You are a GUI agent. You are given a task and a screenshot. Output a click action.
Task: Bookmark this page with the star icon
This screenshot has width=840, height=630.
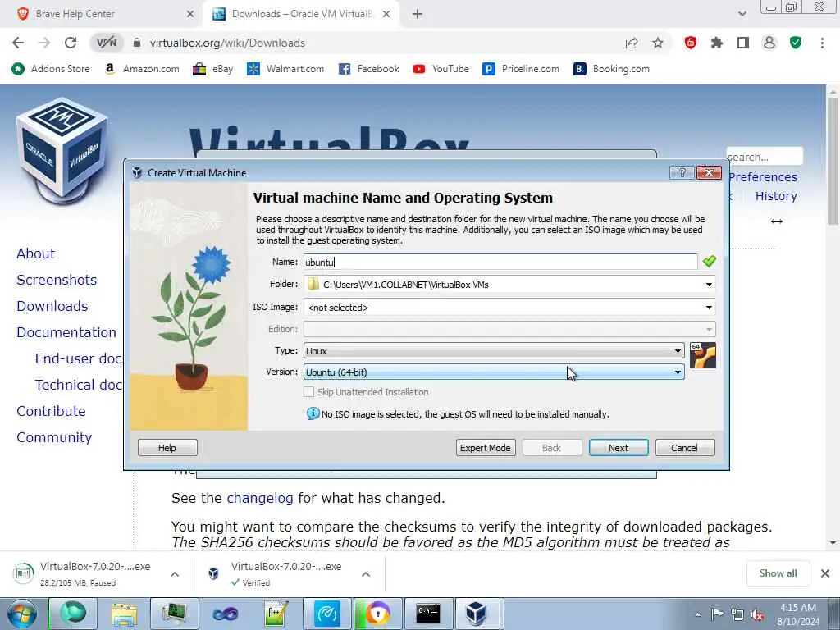coord(658,43)
